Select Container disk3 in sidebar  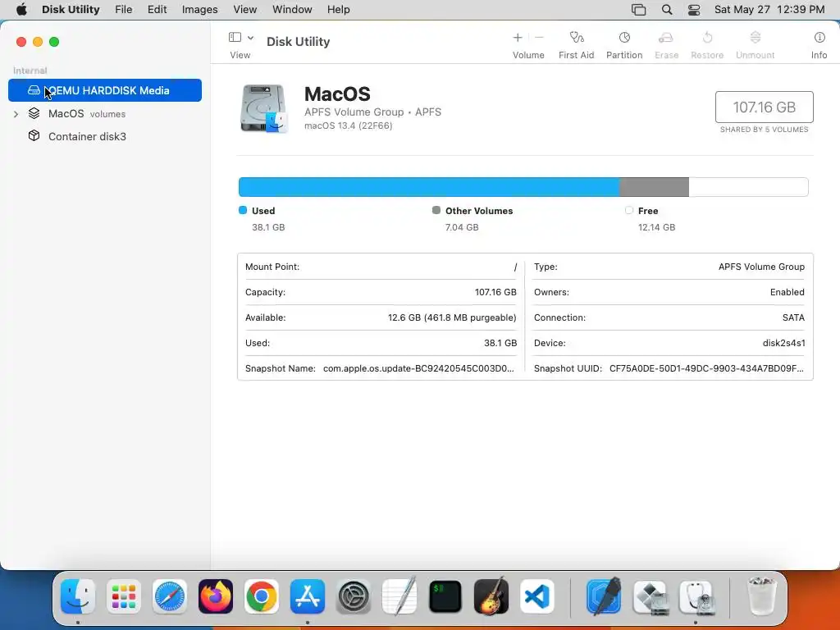(105, 137)
